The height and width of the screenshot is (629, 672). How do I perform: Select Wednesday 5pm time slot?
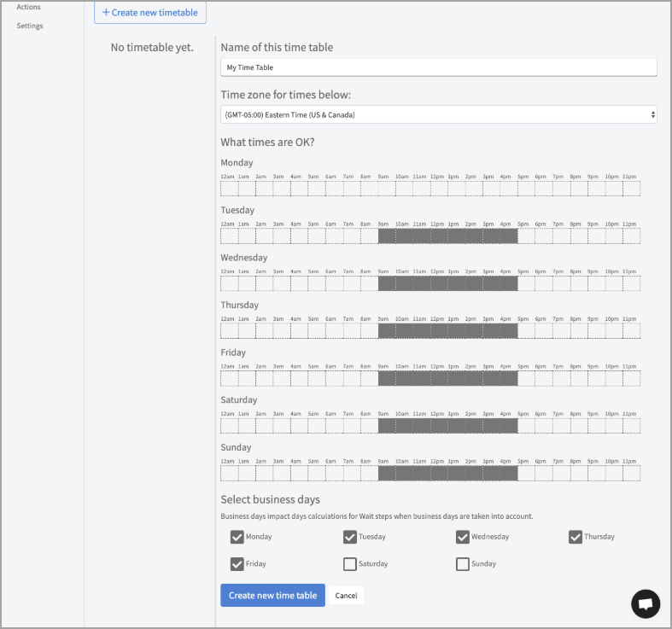(526, 283)
